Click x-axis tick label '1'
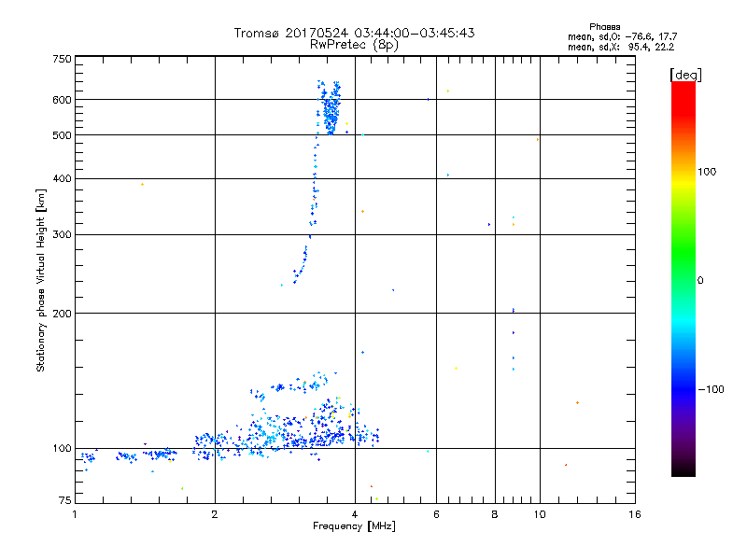 (x=75, y=514)
